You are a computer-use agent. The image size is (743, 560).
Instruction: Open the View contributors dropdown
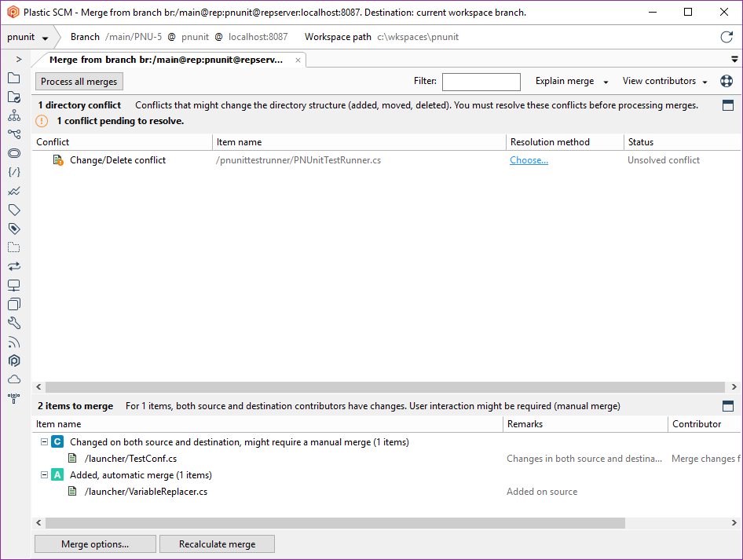664,81
